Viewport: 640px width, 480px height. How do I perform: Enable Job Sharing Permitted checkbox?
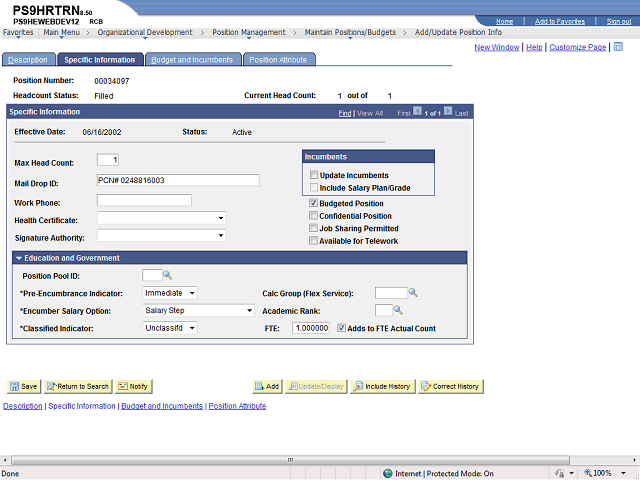313,228
